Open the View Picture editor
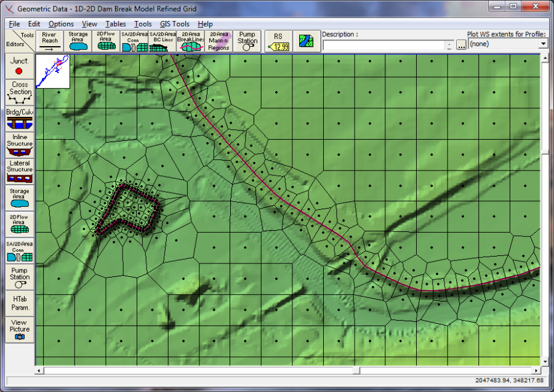 point(19,329)
